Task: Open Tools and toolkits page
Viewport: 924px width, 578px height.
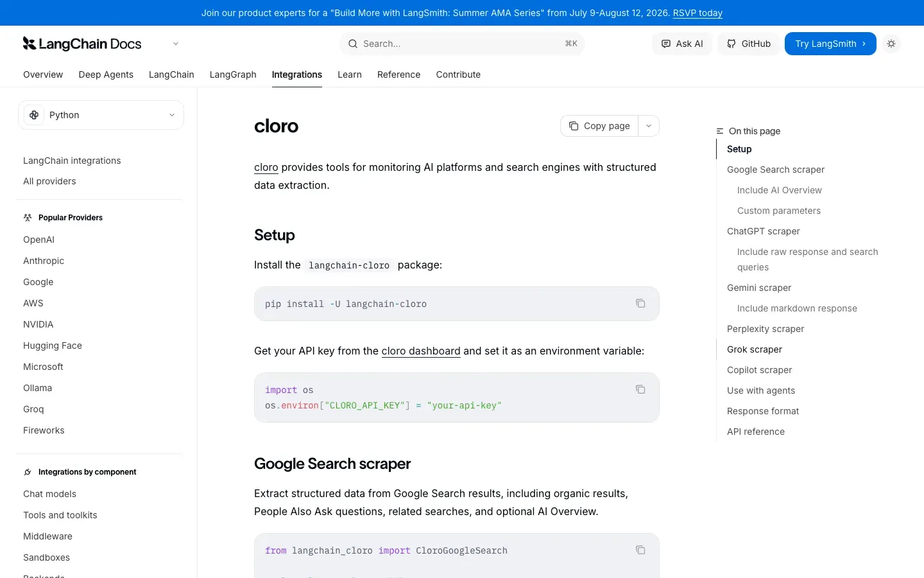Action: tap(60, 515)
